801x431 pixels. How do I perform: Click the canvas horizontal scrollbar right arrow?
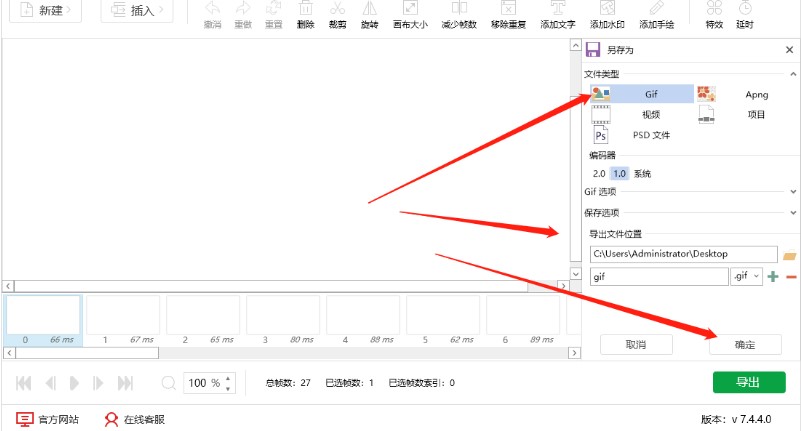point(563,286)
